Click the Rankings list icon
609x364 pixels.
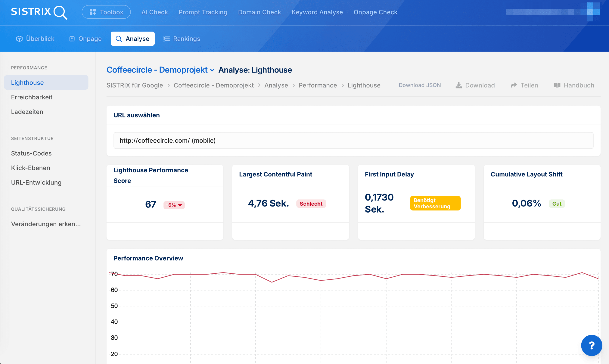coord(167,39)
